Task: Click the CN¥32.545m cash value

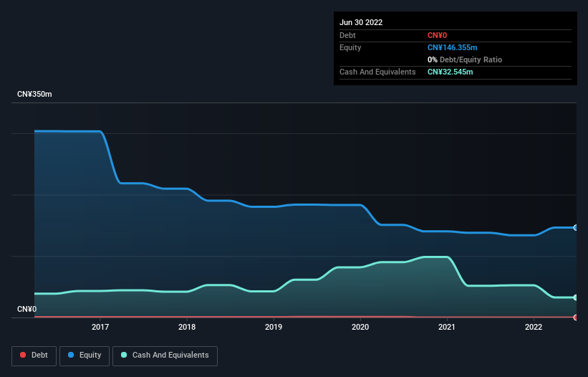Action: coord(450,72)
